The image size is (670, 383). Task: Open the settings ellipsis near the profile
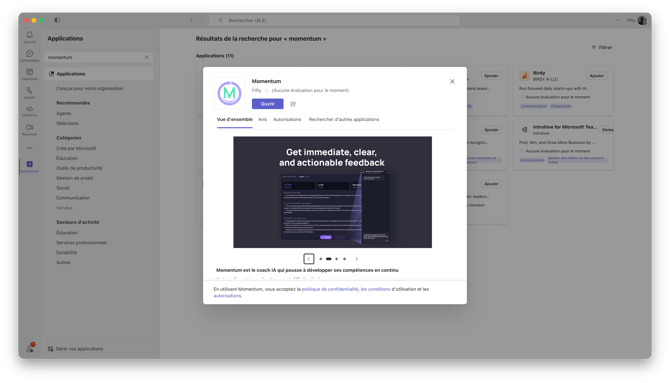pyautogui.click(x=618, y=20)
